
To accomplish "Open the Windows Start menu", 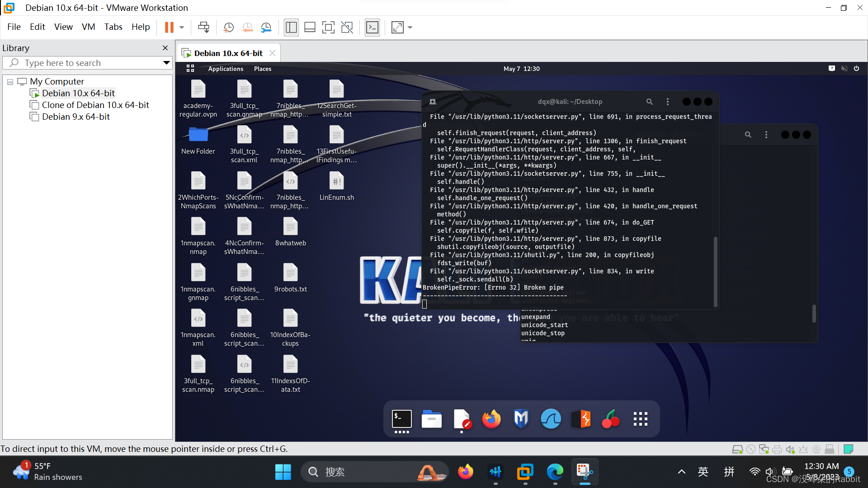I will (283, 472).
